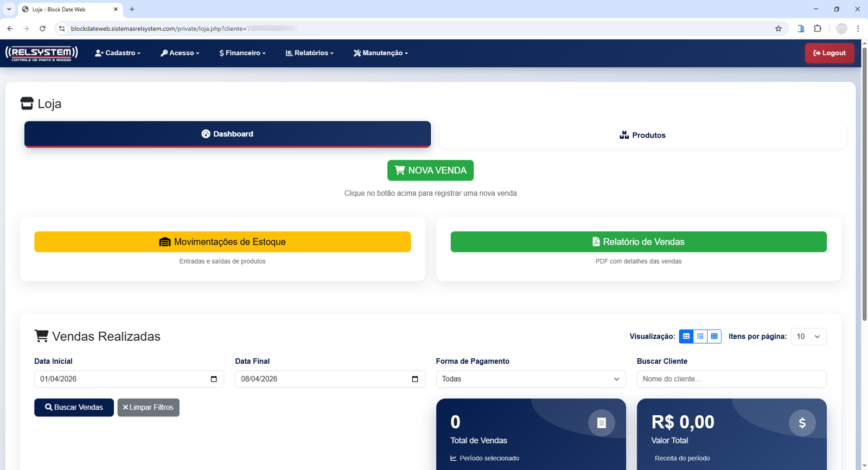Viewport: 868px width, 470px height.
Task: Open the Itens por página dropdown
Action: pyautogui.click(x=808, y=337)
